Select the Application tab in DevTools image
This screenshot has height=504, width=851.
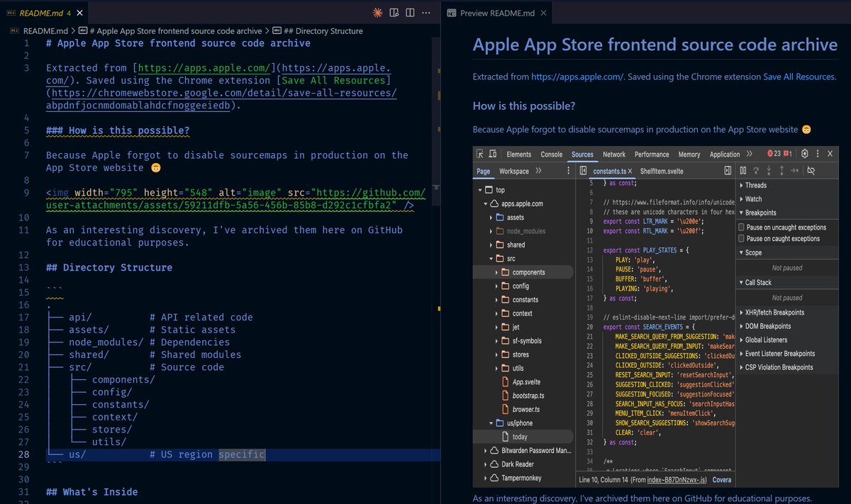click(x=725, y=154)
